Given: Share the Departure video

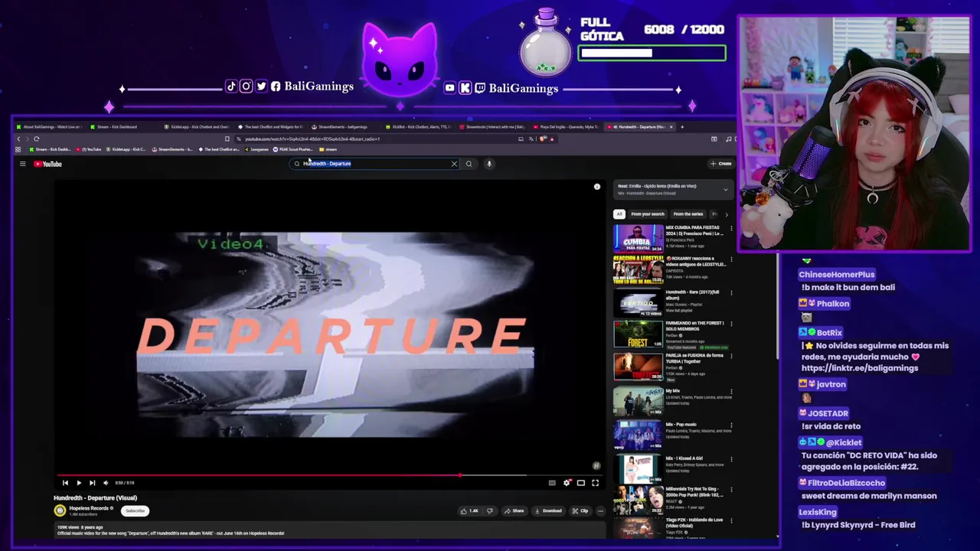Looking at the screenshot, I should click(514, 510).
